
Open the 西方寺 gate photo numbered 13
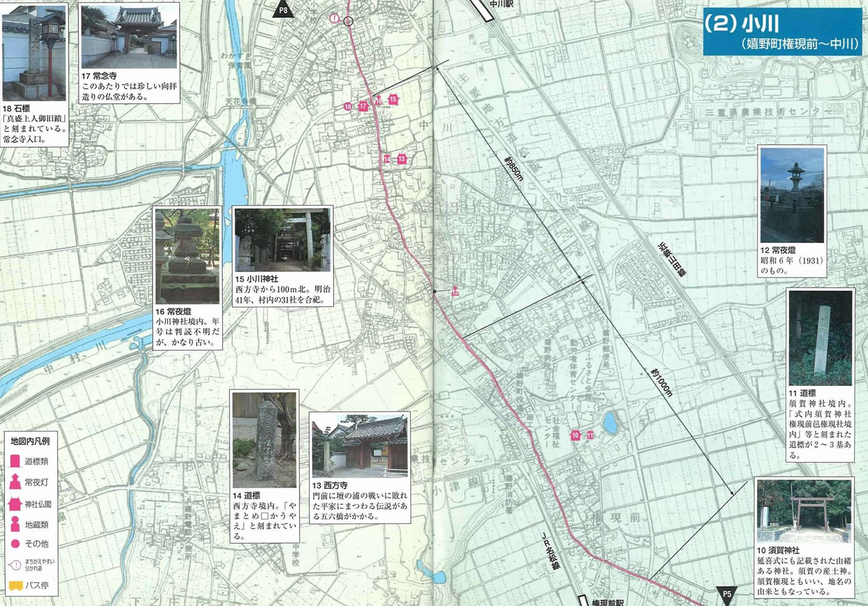coord(359,446)
